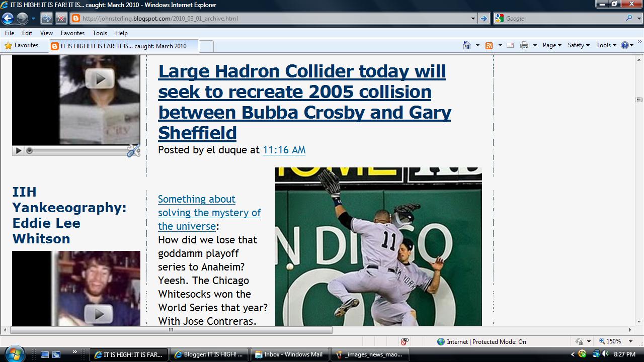Click the small play button under top video

pyautogui.click(x=18, y=150)
